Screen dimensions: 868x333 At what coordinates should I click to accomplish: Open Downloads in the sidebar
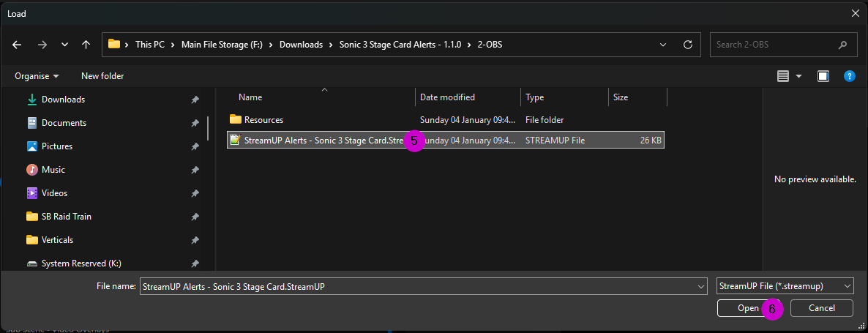(x=63, y=100)
